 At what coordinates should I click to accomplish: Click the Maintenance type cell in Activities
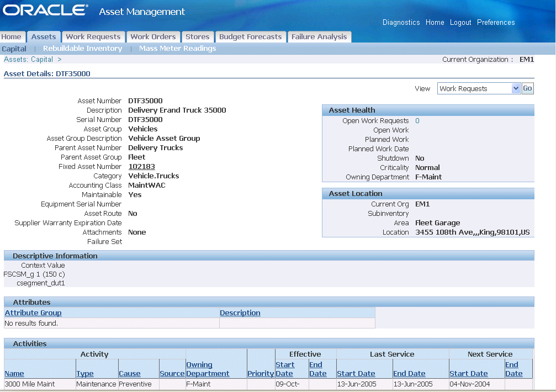pyautogui.click(x=96, y=384)
